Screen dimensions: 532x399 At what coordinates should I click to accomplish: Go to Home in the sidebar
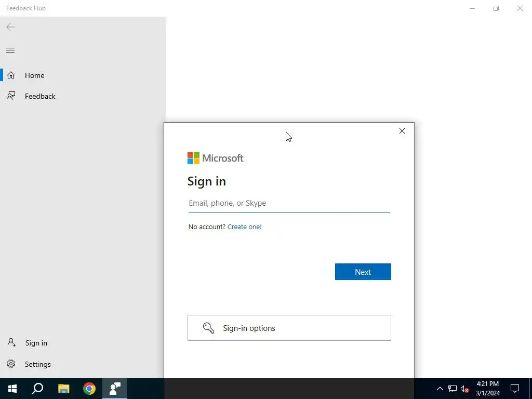click(x=83, y=75)
